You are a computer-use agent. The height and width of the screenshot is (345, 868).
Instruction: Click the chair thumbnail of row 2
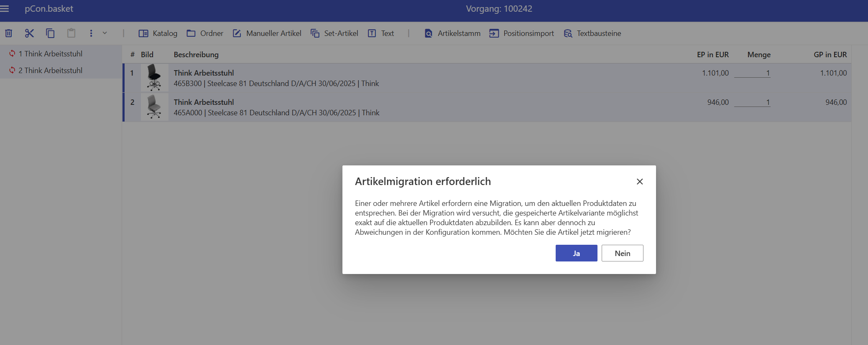click(x=154, y=107)
